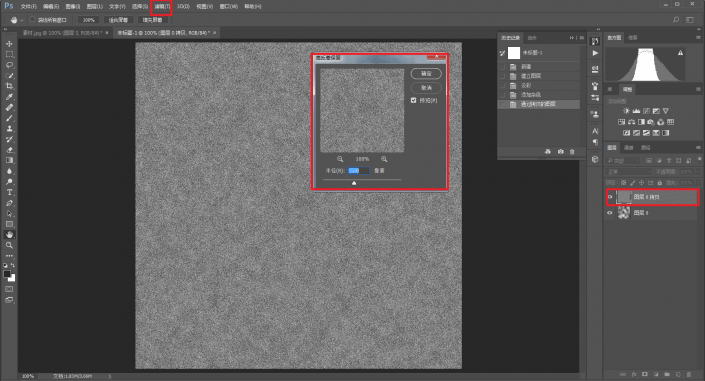
Task: Click Cancel in the Gaussian Blur dialog
Action: click(x=426, y=88)
